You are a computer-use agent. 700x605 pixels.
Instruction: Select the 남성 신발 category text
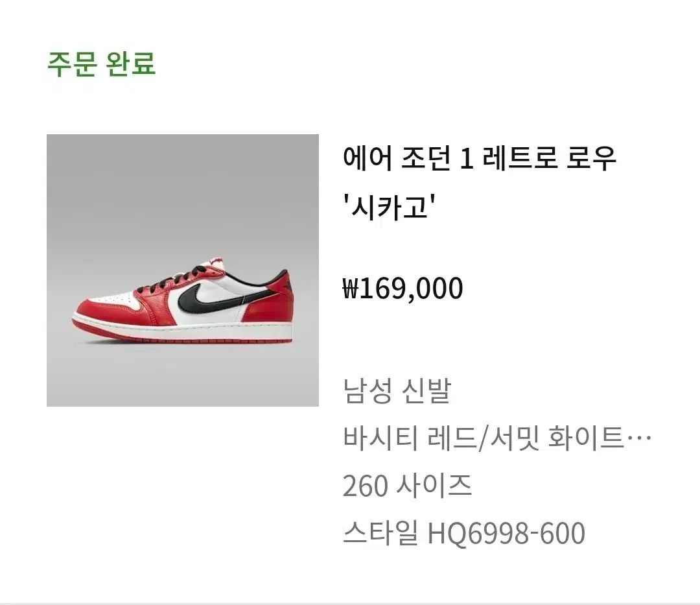(x=396, y=391)
